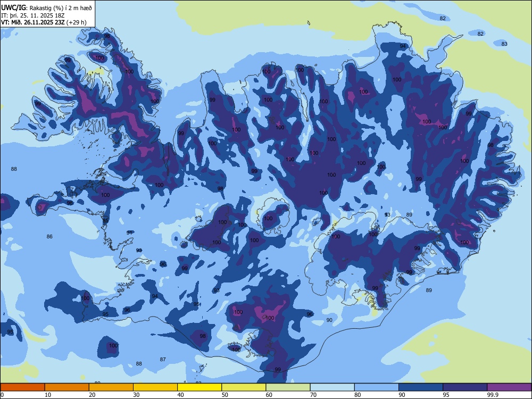Click the '87' humidity value on the map
This screenshot has width=532, height=399.
(163, 359)
